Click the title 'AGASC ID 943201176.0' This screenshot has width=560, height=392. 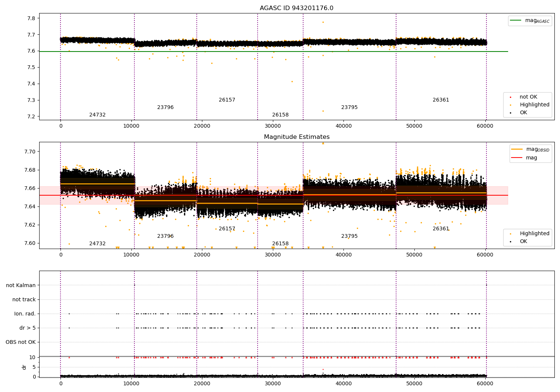296,8
